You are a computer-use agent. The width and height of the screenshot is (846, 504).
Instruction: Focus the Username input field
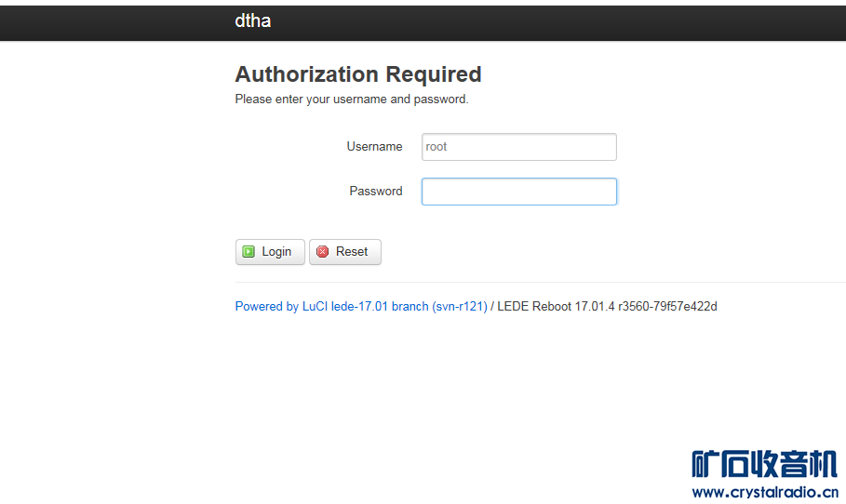(518, 147)
